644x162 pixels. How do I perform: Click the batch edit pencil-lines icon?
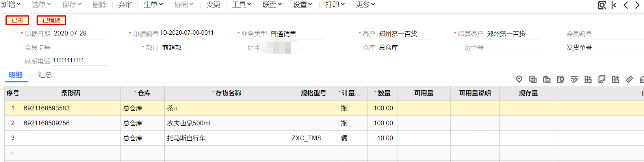574,79
